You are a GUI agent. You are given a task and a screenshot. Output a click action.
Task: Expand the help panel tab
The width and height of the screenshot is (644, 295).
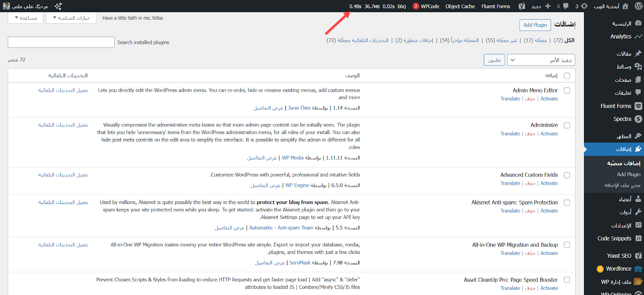click(x=26, y=18)
